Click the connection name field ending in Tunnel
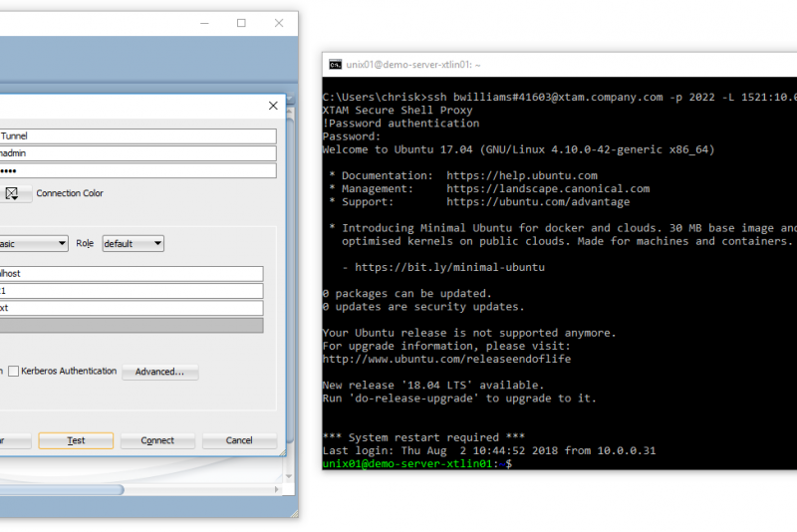The width and height of the screenshot is (797, 532). click(137, 136)
